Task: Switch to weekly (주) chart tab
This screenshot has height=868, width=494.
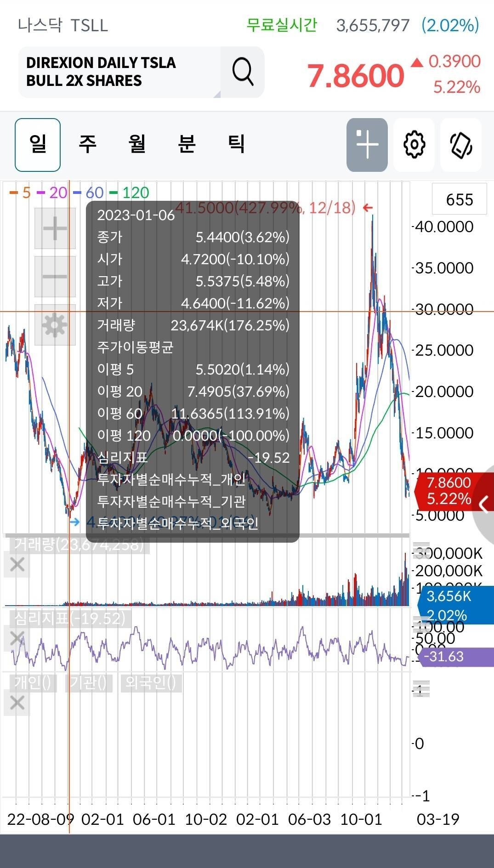Action: 87,145
